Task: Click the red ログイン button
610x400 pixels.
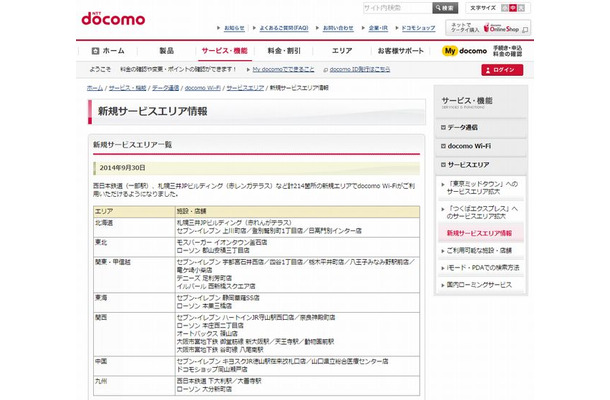Action: click(x=502, y=70)
